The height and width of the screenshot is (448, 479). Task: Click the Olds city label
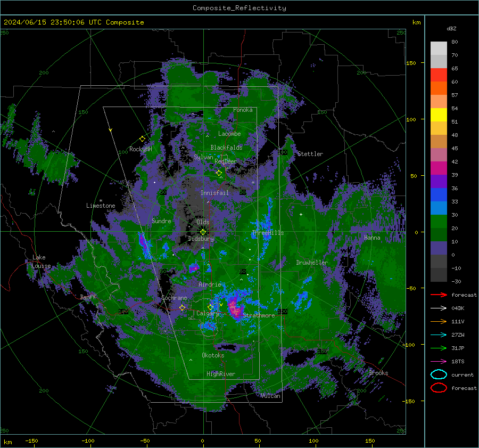click(203, 222)
